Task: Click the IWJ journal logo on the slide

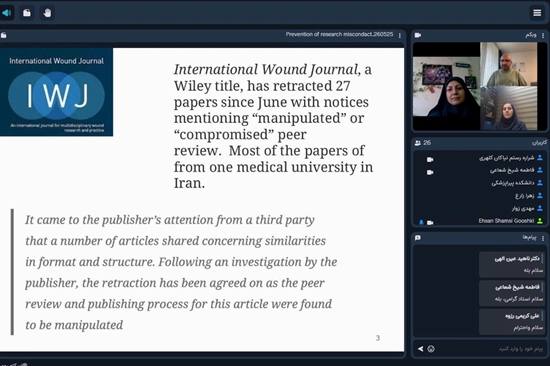Action: point(56,92)
